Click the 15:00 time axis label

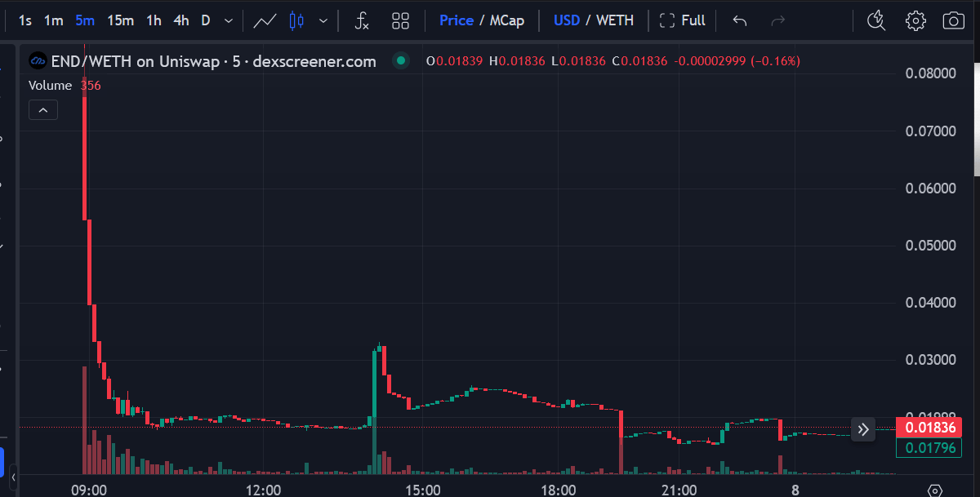[x=424, y=490]
